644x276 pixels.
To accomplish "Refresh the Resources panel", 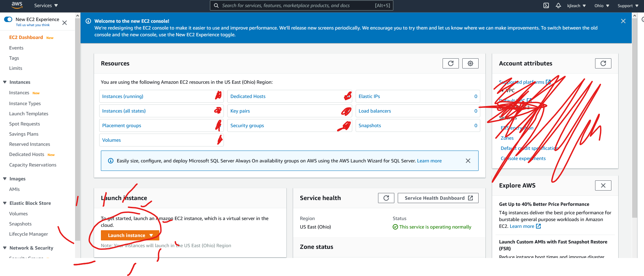I will coord(451,63).
